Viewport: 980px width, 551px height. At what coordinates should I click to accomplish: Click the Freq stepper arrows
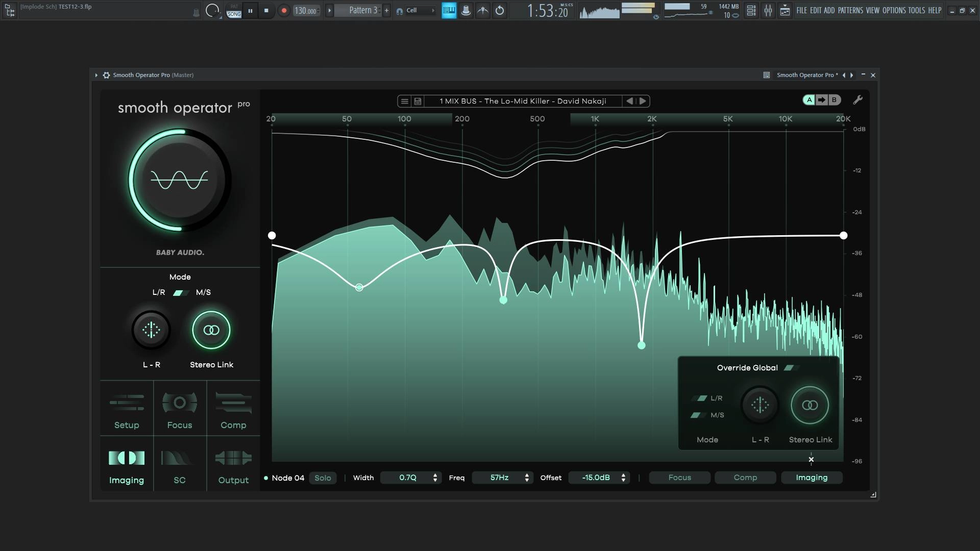coord(527,478)
